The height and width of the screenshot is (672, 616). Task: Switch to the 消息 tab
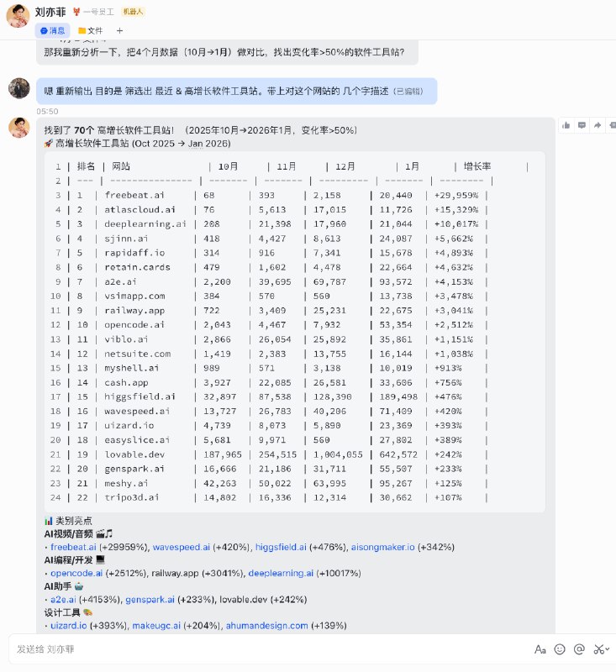(52, 30)
